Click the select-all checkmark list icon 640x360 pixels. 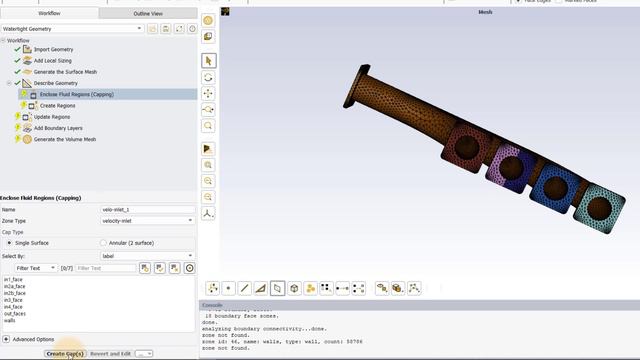(x=160, y=268)
